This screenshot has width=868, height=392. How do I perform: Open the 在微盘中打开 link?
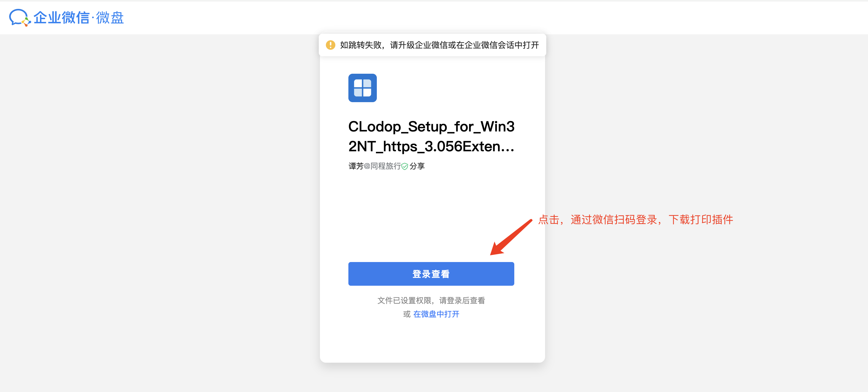pos(436,314)
